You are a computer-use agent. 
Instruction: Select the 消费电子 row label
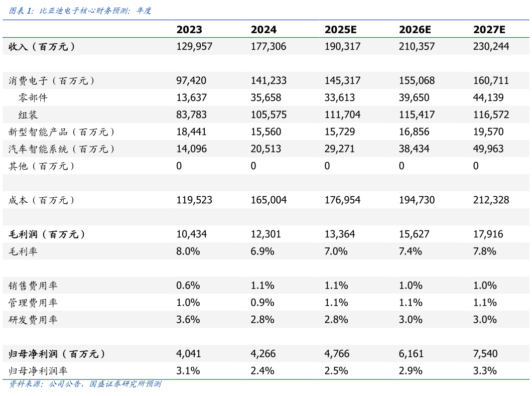(52, 81)
